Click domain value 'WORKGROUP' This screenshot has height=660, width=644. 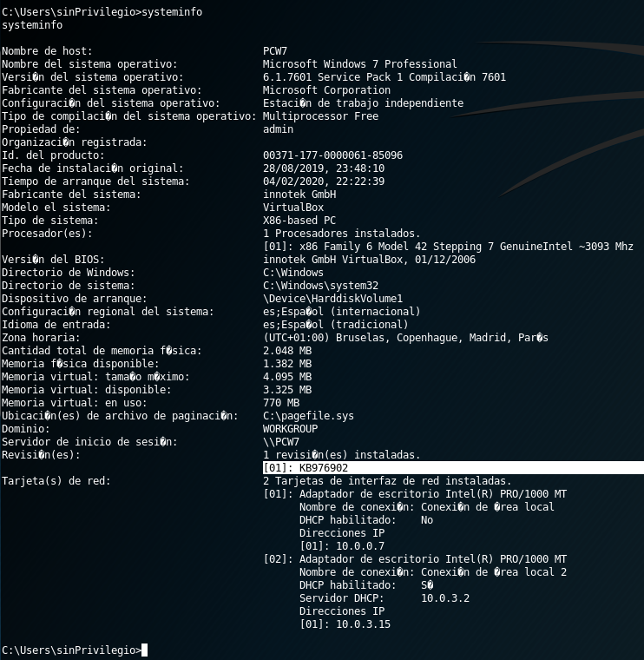pos(290,429)
